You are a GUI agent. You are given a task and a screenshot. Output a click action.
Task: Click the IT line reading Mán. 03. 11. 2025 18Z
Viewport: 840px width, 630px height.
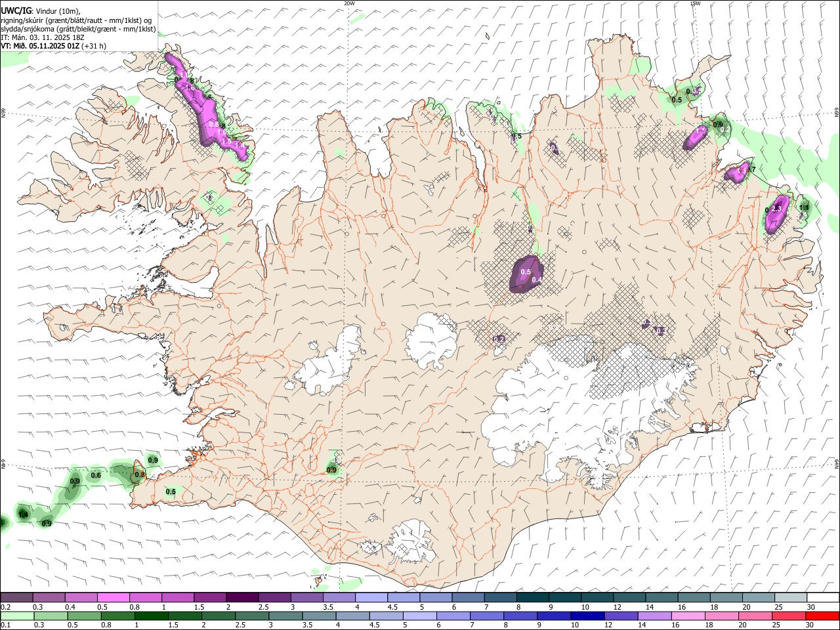(x=43, y=37)
